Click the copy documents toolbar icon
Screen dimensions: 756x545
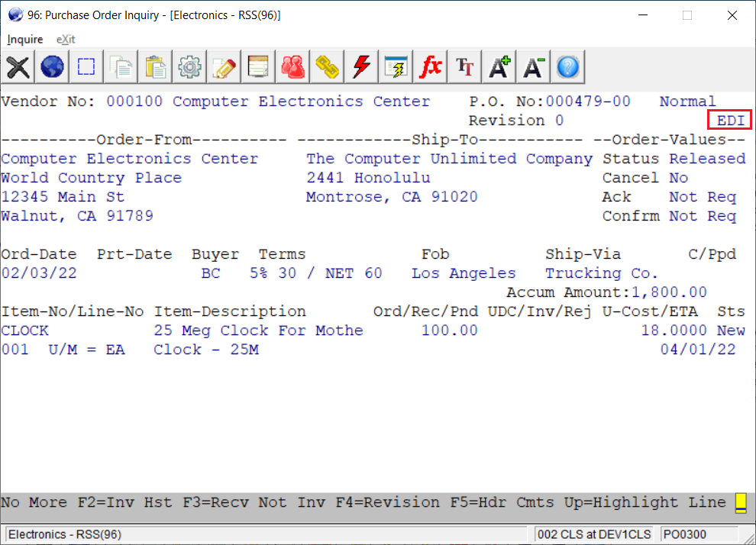121,66
